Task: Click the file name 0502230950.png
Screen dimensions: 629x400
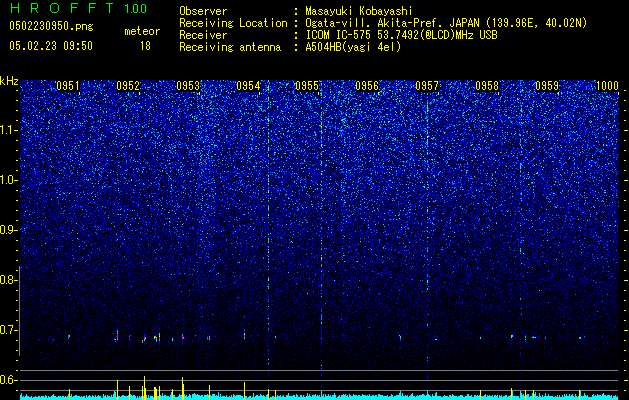Action: [51, 26]
